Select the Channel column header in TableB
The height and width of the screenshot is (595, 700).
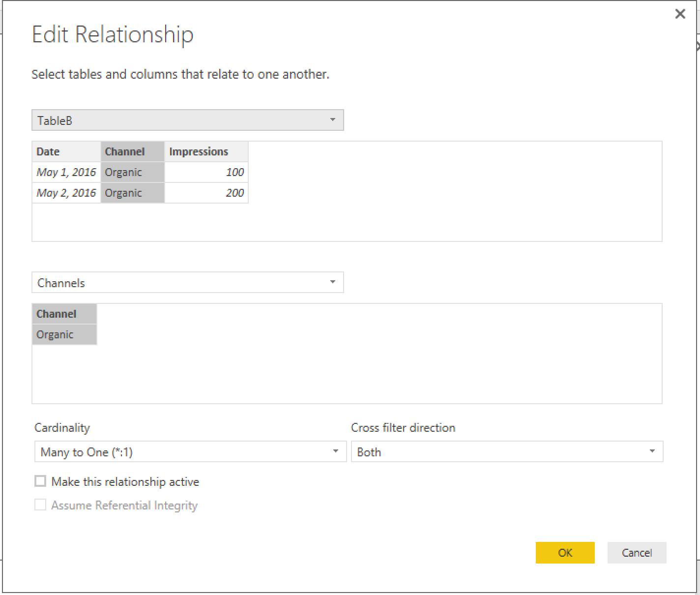point(133,152)
